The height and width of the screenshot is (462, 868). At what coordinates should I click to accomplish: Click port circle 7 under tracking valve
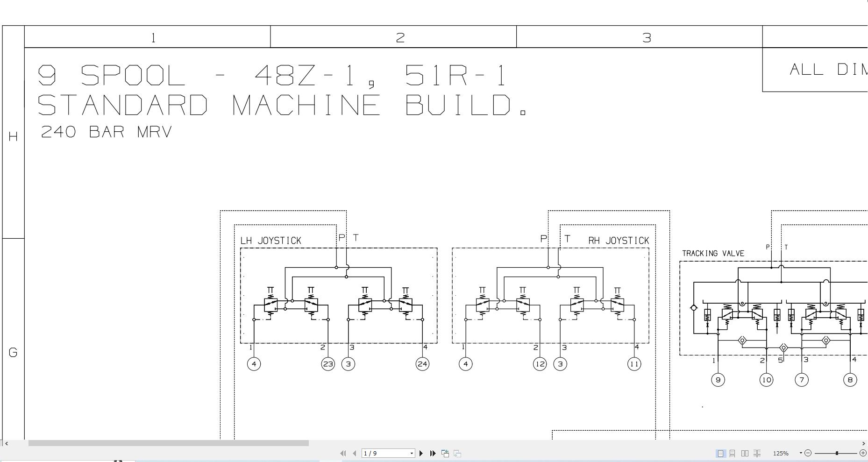click(x=802, y=380)
